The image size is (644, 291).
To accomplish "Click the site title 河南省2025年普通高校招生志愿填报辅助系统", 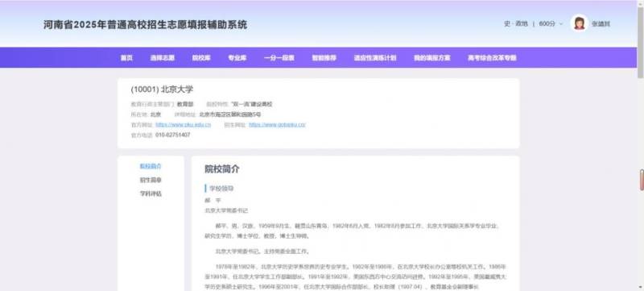I will tap(146, 25).
